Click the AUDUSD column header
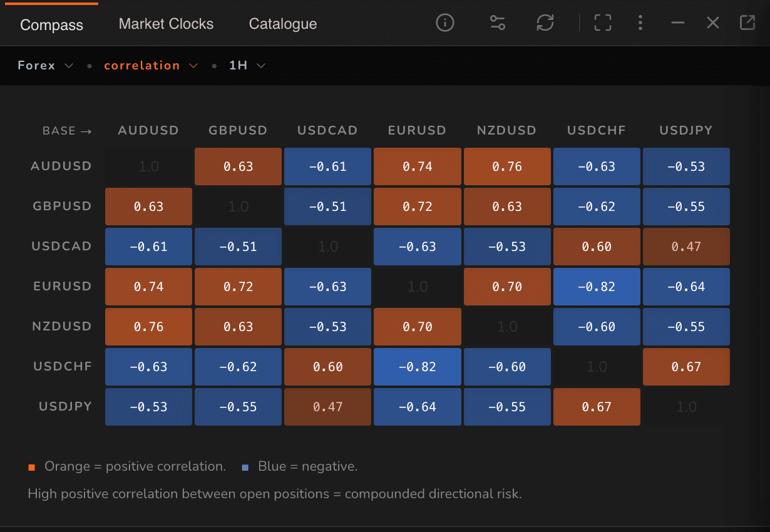770x532 pixels. 148,130
